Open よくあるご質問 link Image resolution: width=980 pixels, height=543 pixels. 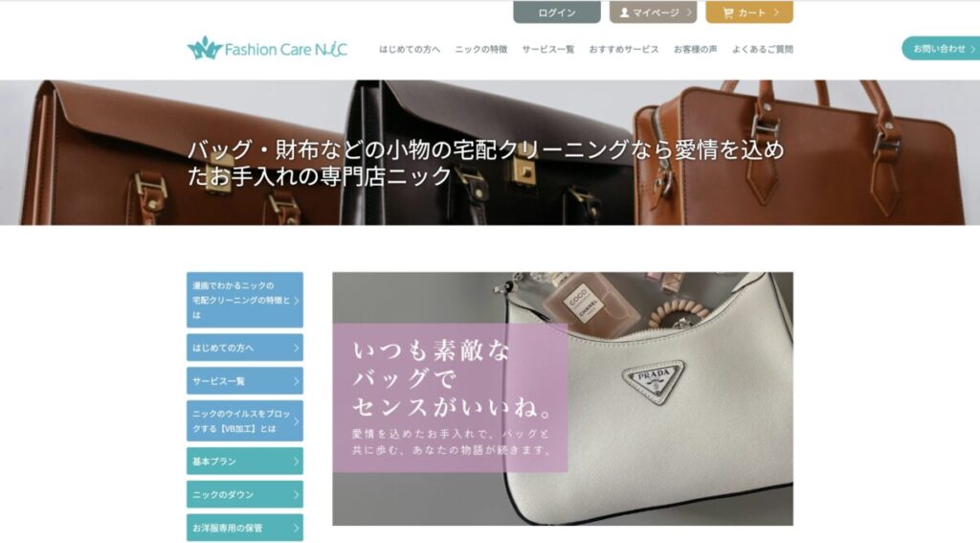763,50
